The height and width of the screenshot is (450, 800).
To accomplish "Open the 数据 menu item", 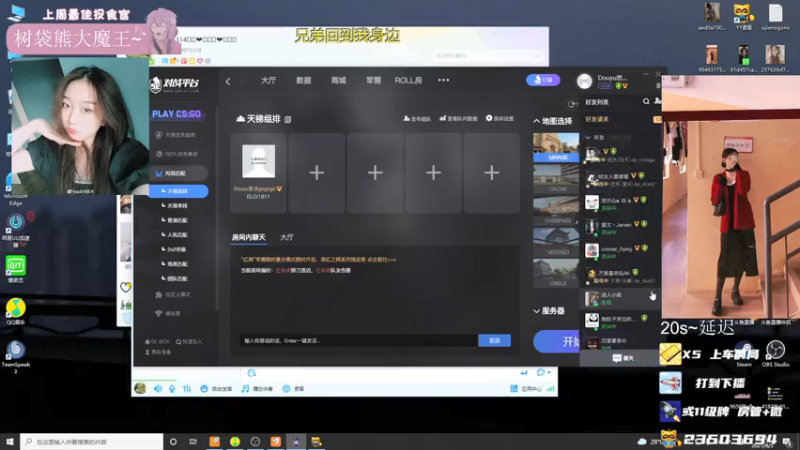I will click(304, 81).
